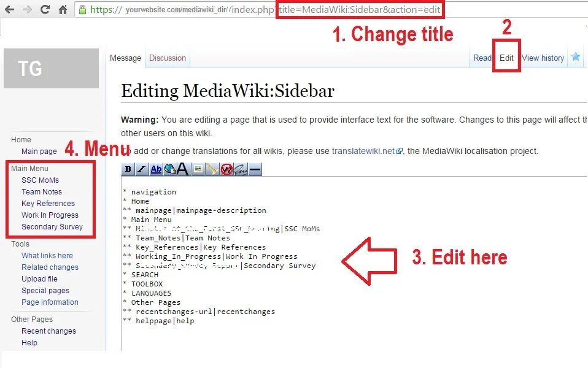Screen dimensions: 588x368
Task: Insert an embedded file using the picture icon
Action: tap(198, 169)
